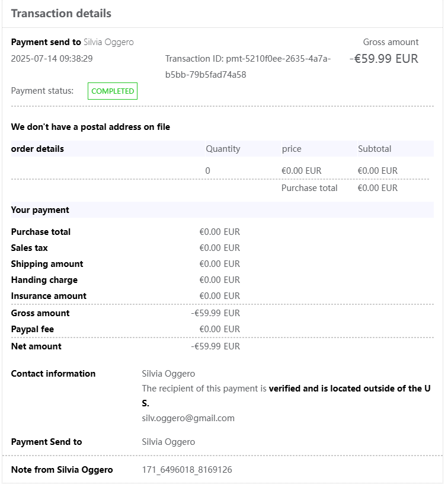This screenshot has width=448, height=487.
Task: Click the Contact information label
Action: tap(53, 374)
